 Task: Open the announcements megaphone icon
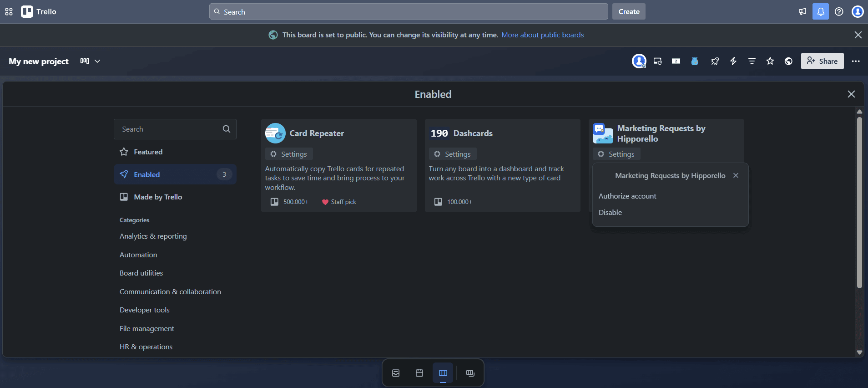[802, 12]
